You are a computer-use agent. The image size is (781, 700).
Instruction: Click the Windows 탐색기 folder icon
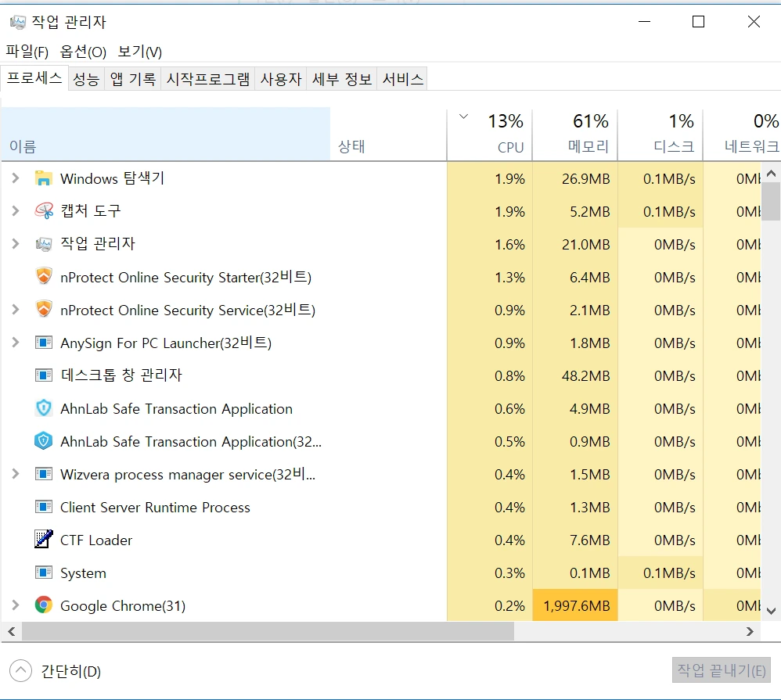coord(44,178)
